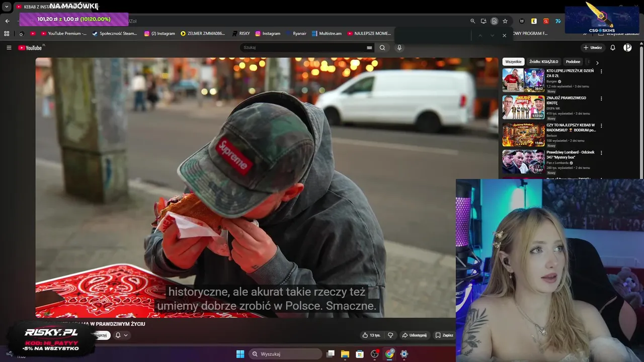Open the YouTube guide hamburger menu
The height and width of the screenshot is (362, 644).
pyautogui.click(x=9, y=48)
